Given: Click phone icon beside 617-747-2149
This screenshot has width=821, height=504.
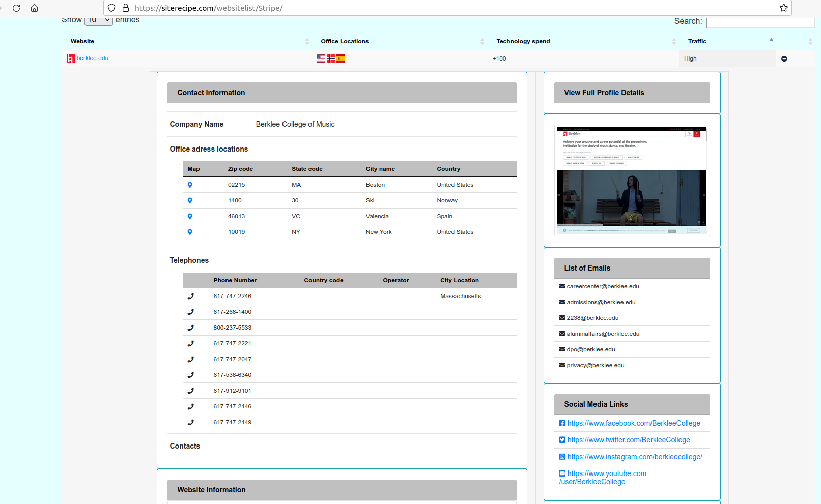Looking at the screenshot, I should 191,422.
